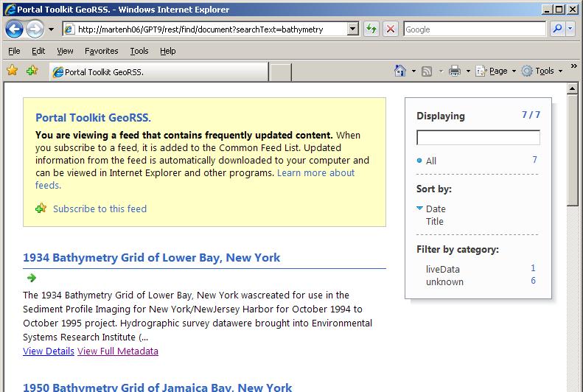This screenshot has height=392, width=583.
Task: Maximize the Internet Explorer window
Action: (x=559, y=10)
